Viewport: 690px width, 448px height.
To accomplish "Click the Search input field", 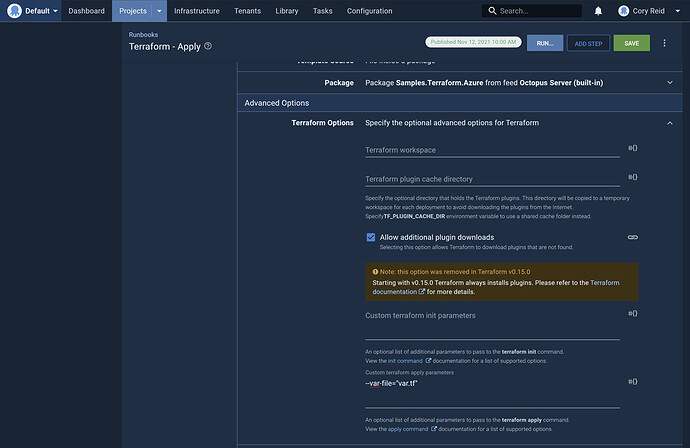I will (x=532, y=11).
